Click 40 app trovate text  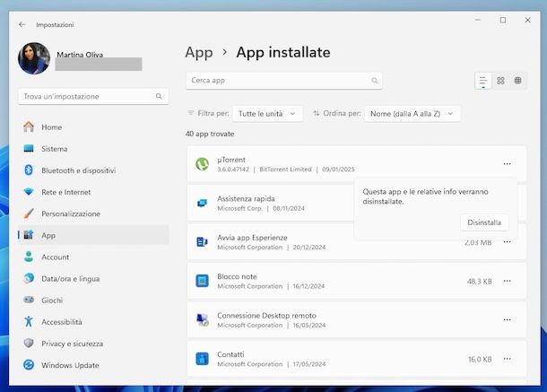click(x=210, y=134)
